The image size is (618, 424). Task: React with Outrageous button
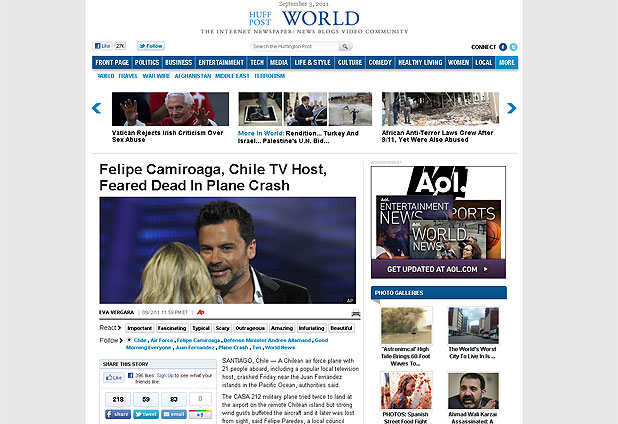coord(250,328)
